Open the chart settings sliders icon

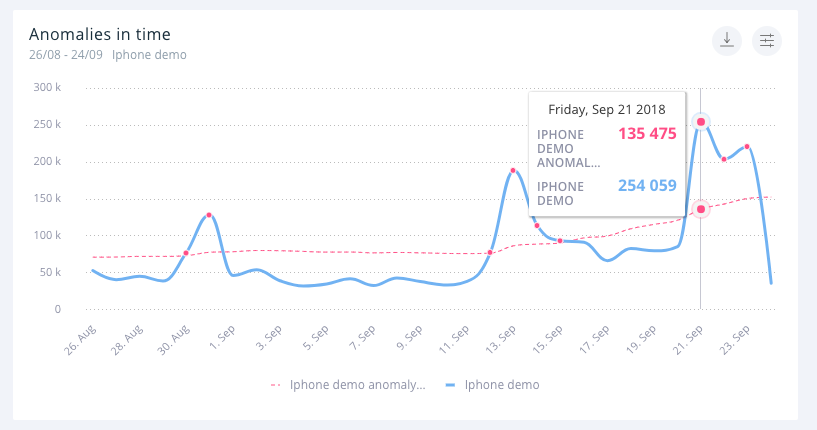[767, 41]
